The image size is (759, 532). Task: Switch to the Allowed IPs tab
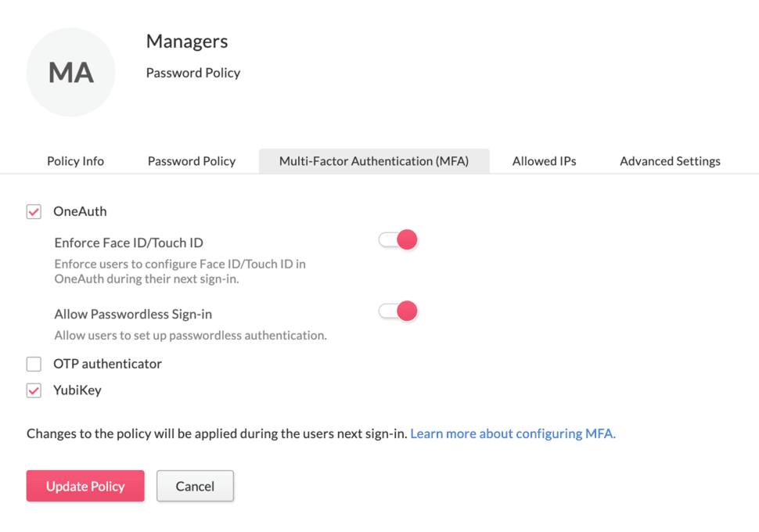click(x=543, y=160)
